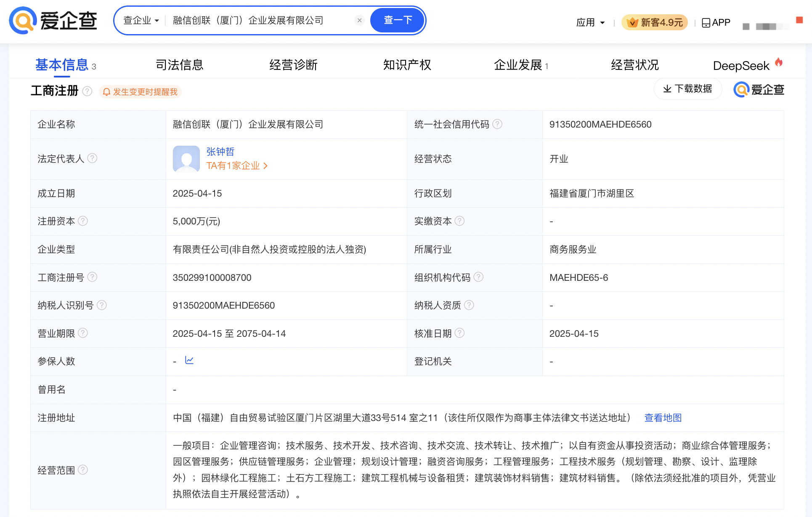The width and height of the screenshot is (812, 517).
Task: Click the question mark next to 法定代表人
Action: pos(93,159)
